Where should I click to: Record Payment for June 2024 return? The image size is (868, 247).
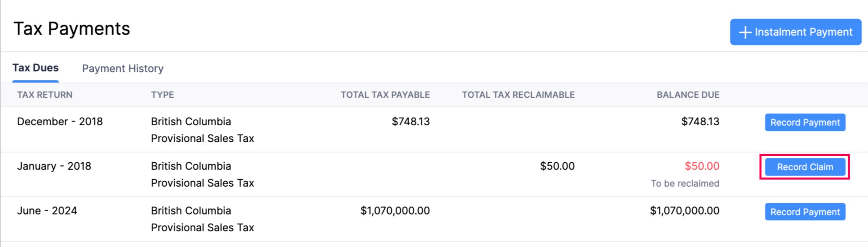pos(805,212)
